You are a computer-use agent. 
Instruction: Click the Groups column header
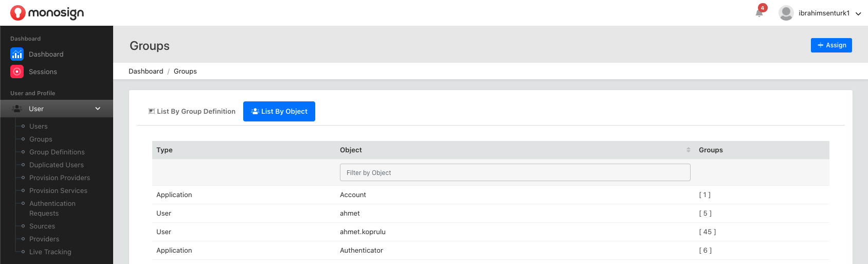(x=711, y=150)
